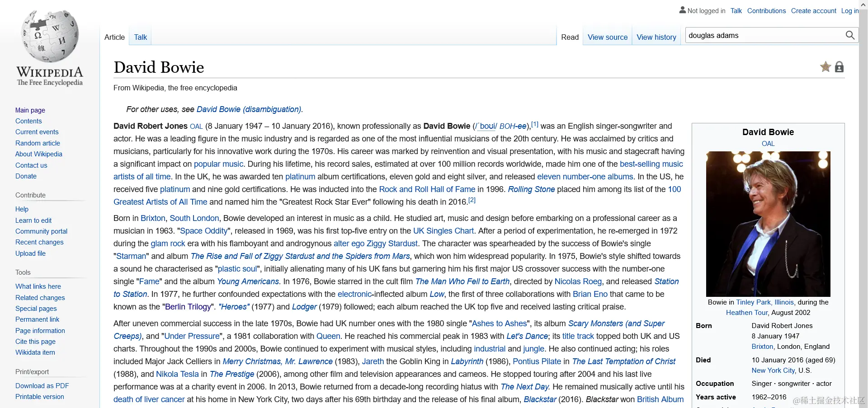
Task: Open Berlin Trilogy link
Action: pos(188,307)
